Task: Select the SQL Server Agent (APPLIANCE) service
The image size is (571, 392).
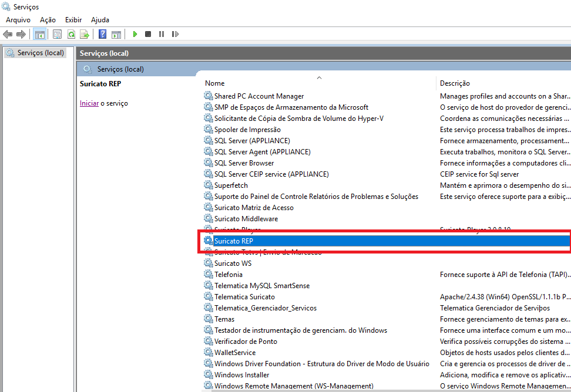Action: point(263,152)
